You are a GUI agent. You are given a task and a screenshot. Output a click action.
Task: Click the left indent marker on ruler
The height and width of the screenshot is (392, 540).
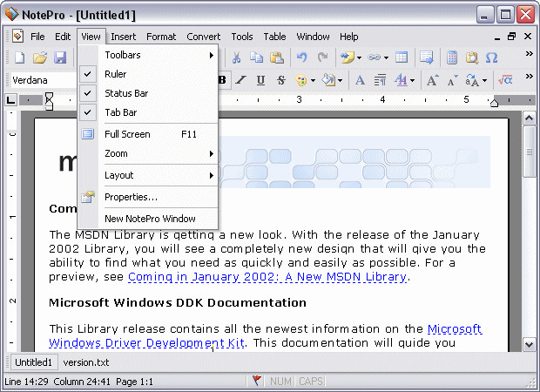pyautogui.click(x=50, y=100)
